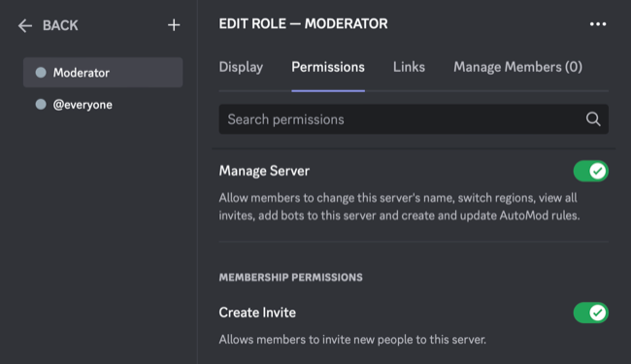Click the Manage Server permission title
This screenshot has width=631, height=364.
264,171
